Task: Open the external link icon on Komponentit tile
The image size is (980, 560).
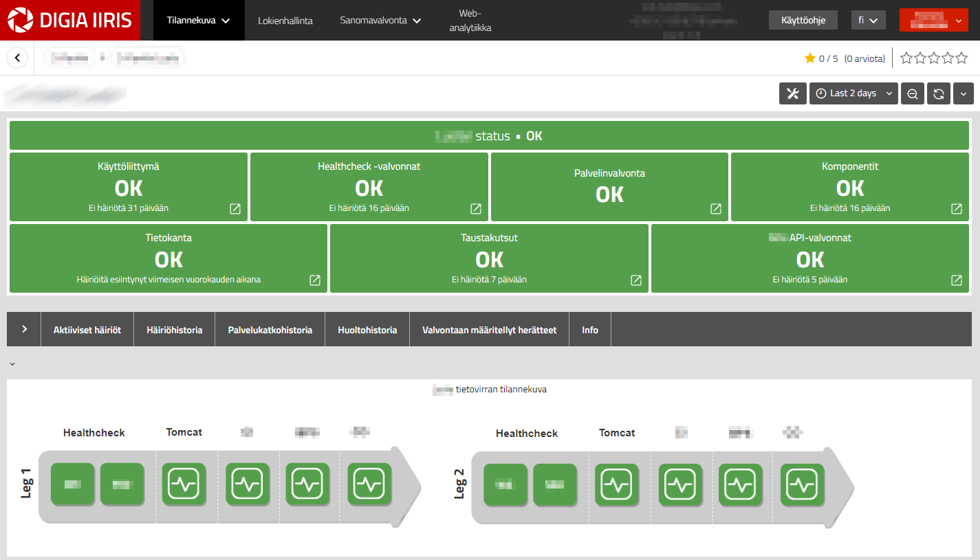Action: click(x=957, y=208)
